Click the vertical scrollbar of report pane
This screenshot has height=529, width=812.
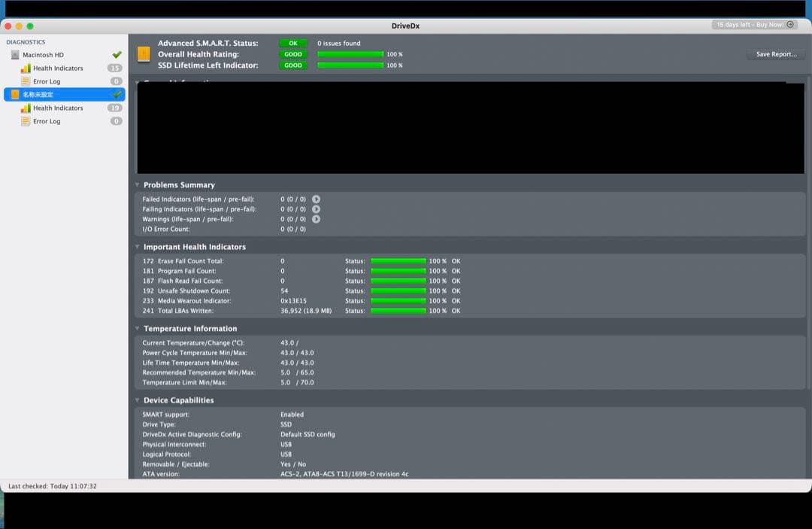(x=808, y=232)
